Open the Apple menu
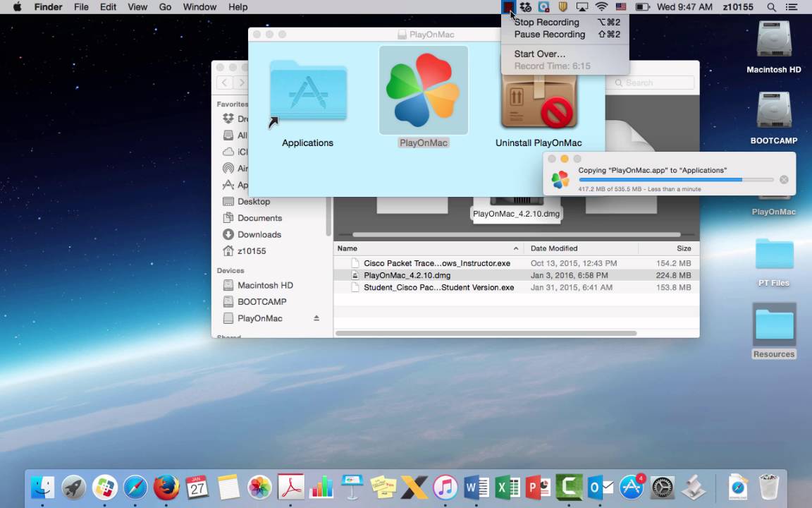Image resolution: width=812 pixels, height=508 pixels. click(17, 7)
